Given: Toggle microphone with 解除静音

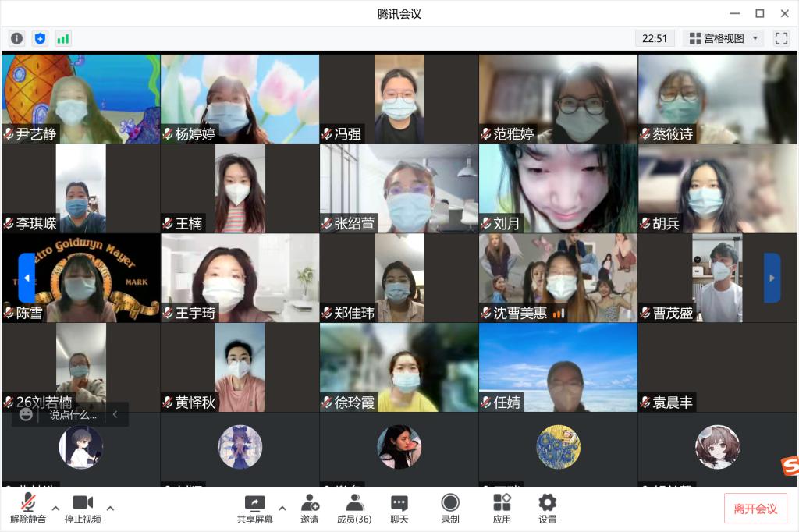Looking at the screenshot, I should [28, 508].
